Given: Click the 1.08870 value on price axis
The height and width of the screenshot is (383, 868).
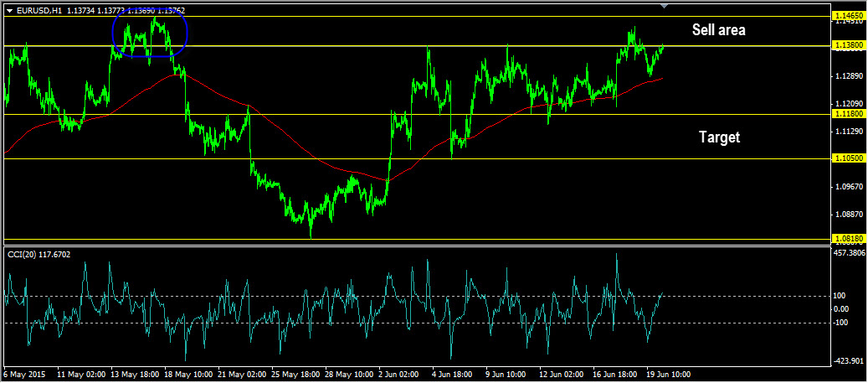Looking at the screenshot, I should point(851,214).
